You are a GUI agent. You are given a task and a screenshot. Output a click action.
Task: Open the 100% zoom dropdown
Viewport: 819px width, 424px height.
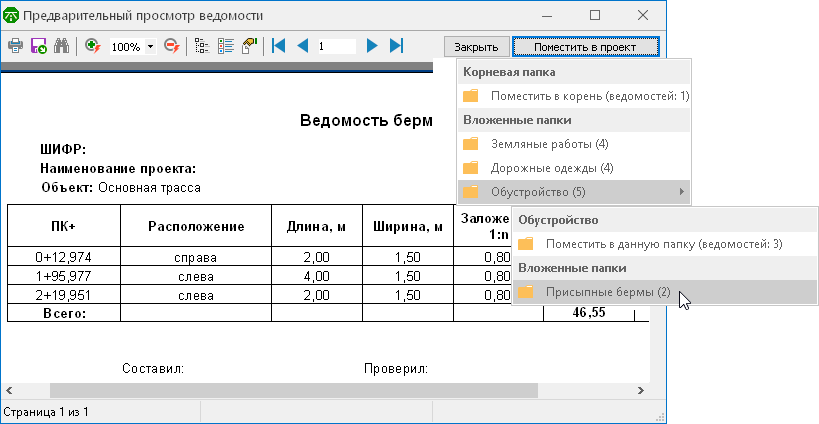150,46
